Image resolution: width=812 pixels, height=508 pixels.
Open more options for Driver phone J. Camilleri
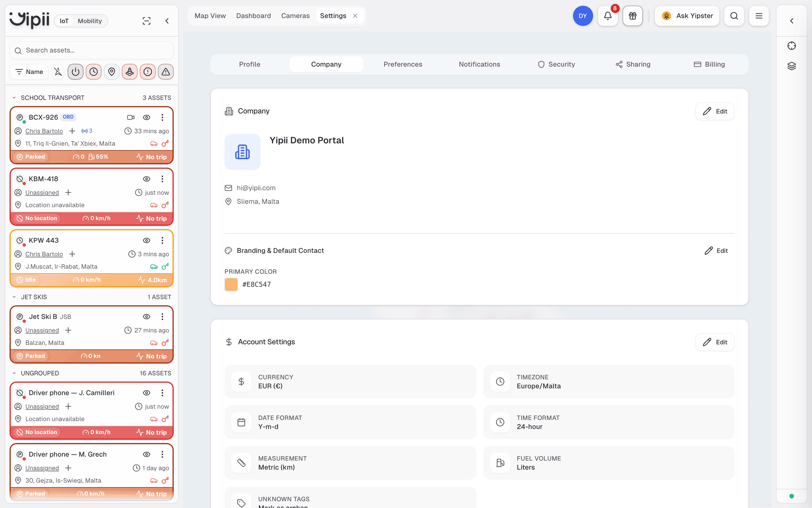162,393
